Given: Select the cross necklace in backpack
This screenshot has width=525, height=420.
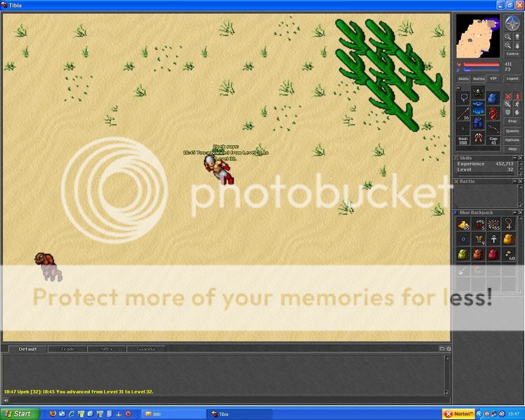Looking at the screenshot, I should pos(509,225).
